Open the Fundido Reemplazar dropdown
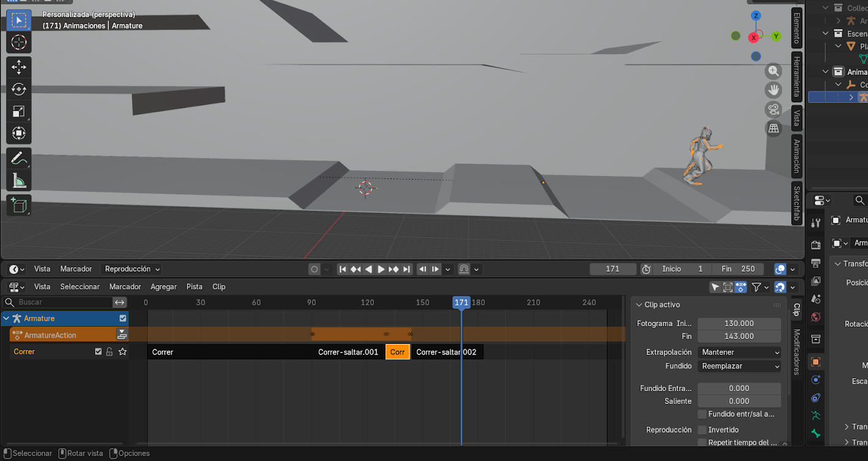This screenshot has width=868, height=461. tap(739, 366)
